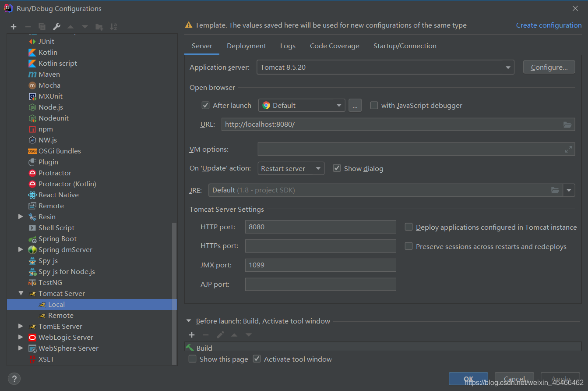Enable Deploy applications configured in Tomcat instance

pos(408,227)
